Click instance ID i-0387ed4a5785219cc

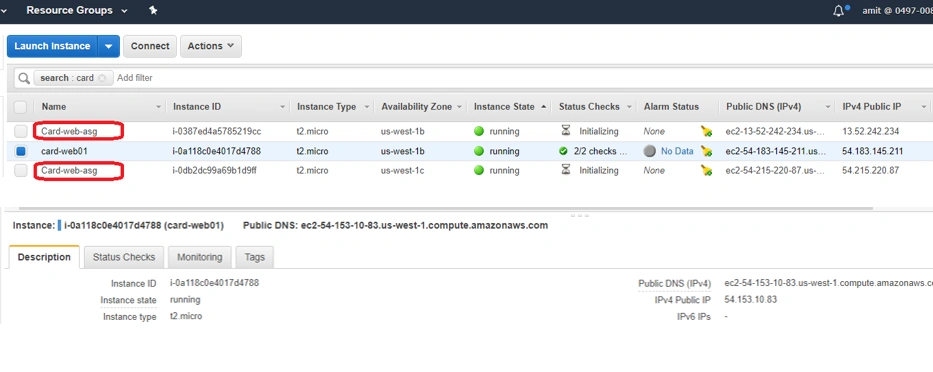click(217, 131)
